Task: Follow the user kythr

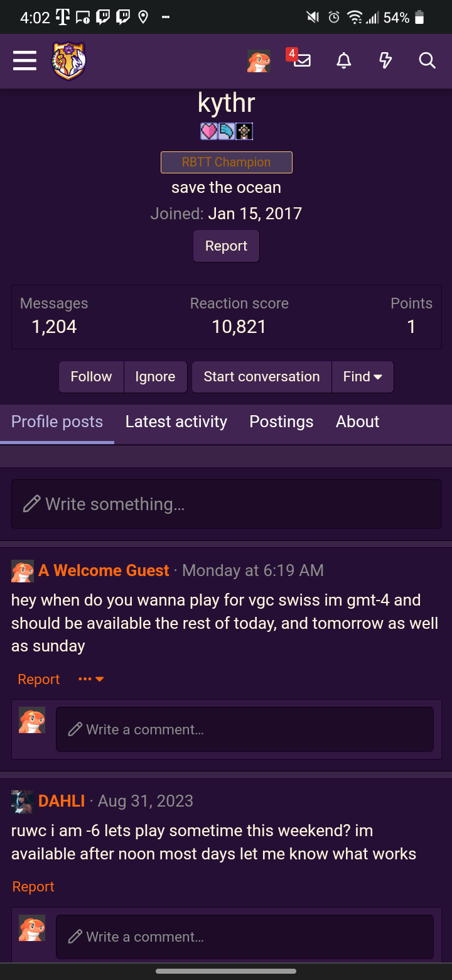Action: (x=91, y=377)
